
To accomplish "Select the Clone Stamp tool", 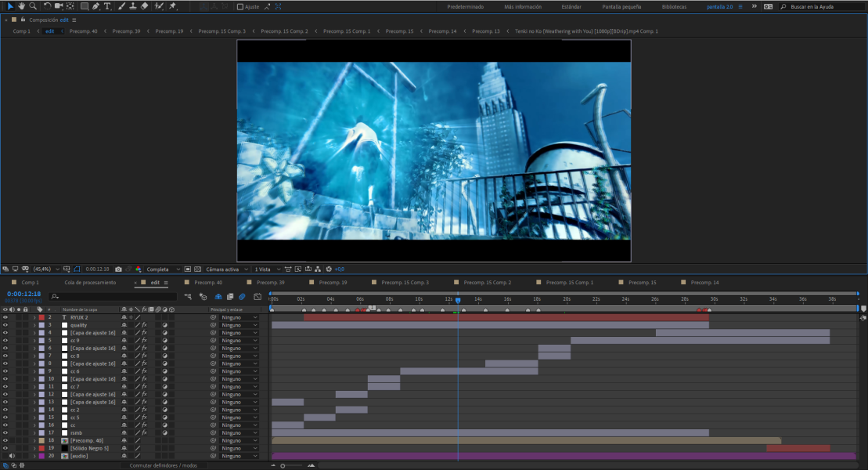I will 133,6.
